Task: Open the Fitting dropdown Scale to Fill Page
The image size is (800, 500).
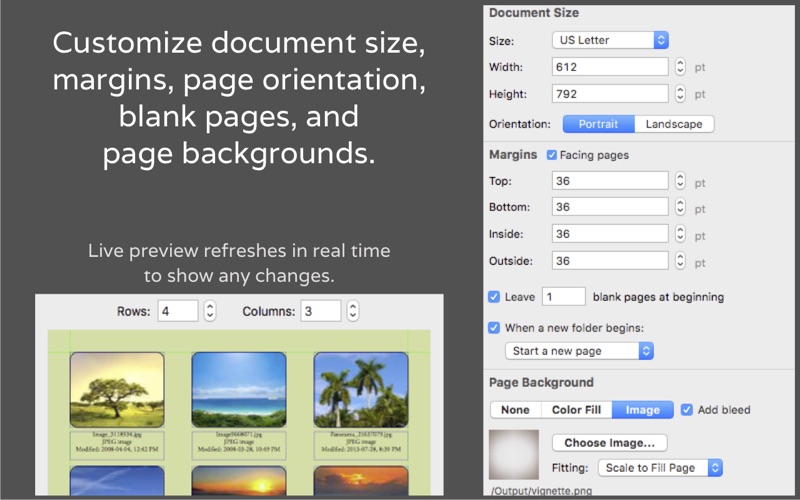Action: (660, 467)
